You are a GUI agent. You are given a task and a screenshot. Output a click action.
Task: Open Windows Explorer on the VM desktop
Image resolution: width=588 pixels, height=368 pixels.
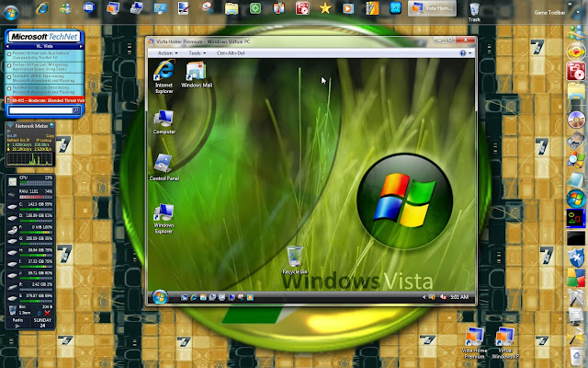(x=164, y=219)
